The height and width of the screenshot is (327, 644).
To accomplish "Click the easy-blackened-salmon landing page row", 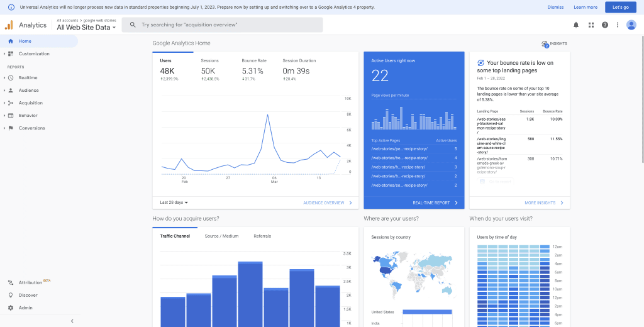I will [519, 126].
